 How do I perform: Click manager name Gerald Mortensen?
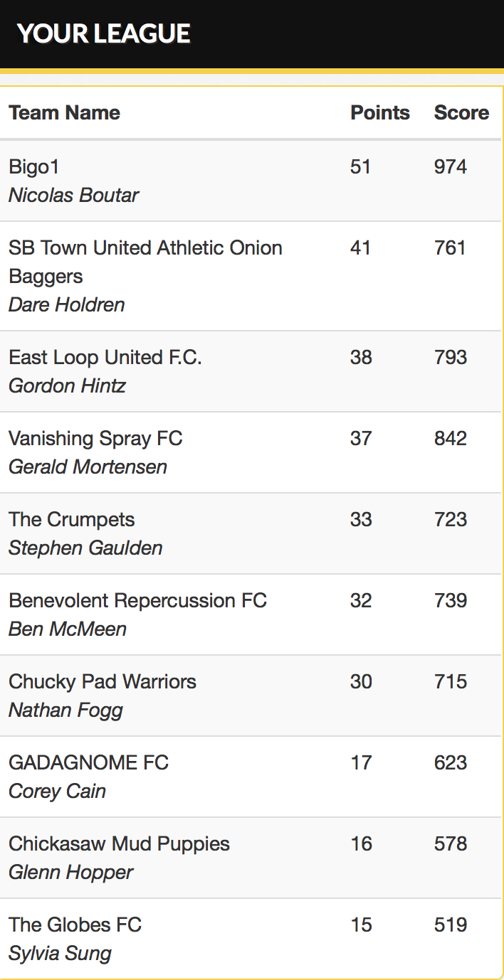pos(88,467)
